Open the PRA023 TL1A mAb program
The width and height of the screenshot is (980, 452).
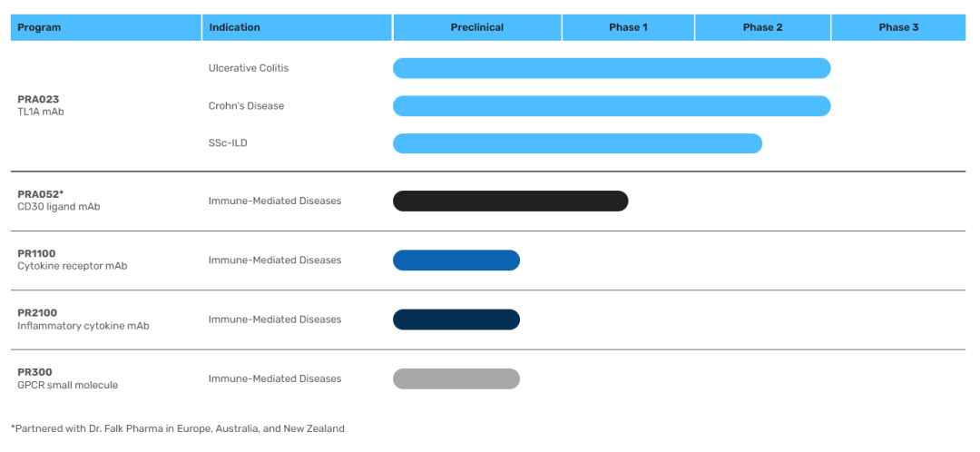(41, 105)
